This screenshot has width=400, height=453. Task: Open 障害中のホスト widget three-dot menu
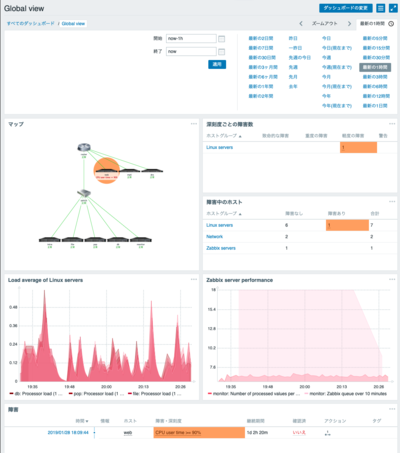tap(392, 201)
